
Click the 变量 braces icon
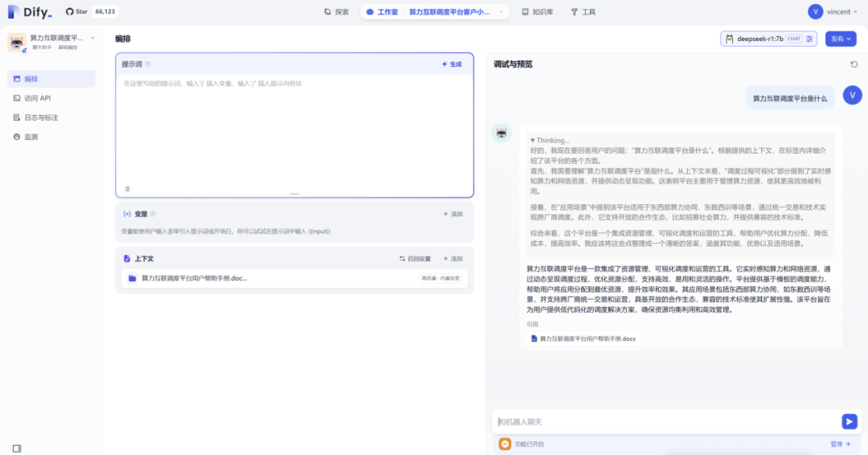(127, 214)
